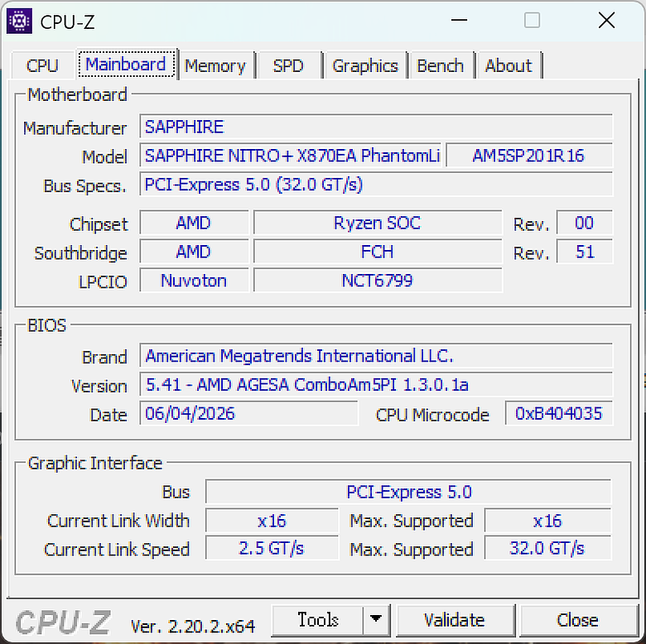
Task: Click the Southbridge Rev. value 51
Action: click(x=584, y=252)
